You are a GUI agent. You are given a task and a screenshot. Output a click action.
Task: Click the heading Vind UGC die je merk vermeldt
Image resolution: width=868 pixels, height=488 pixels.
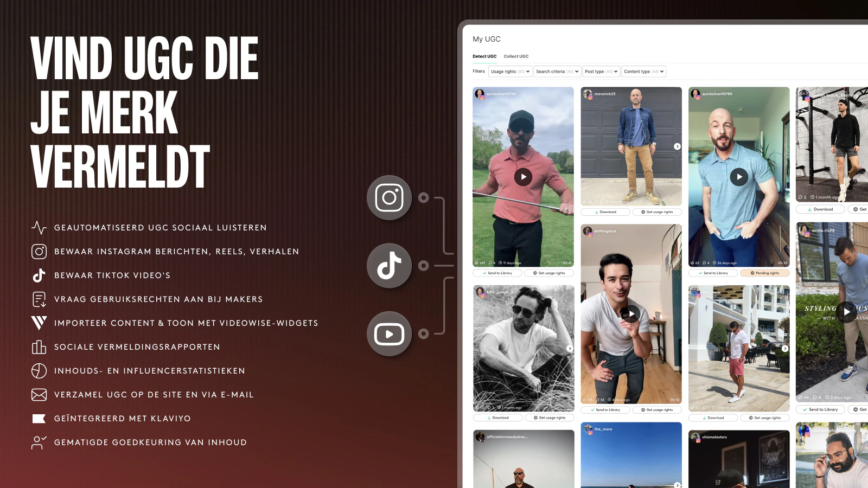coord(144,112)
